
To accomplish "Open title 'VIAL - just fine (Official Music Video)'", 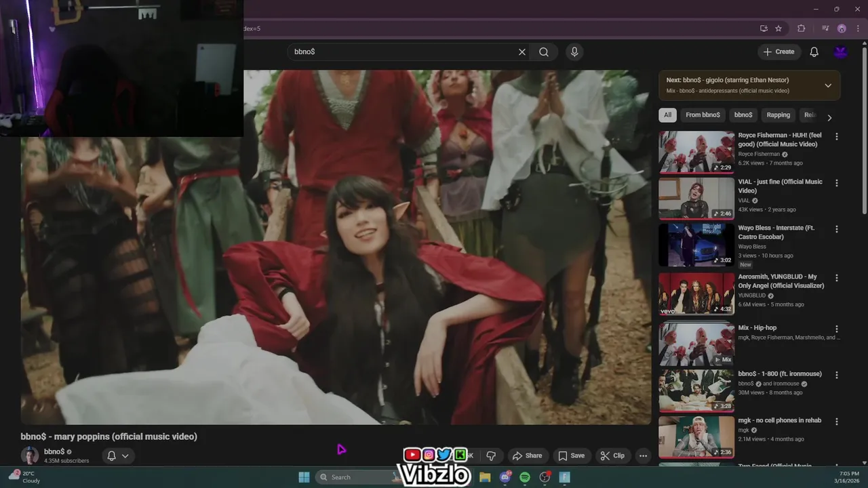I will click(x=780, y=186).
